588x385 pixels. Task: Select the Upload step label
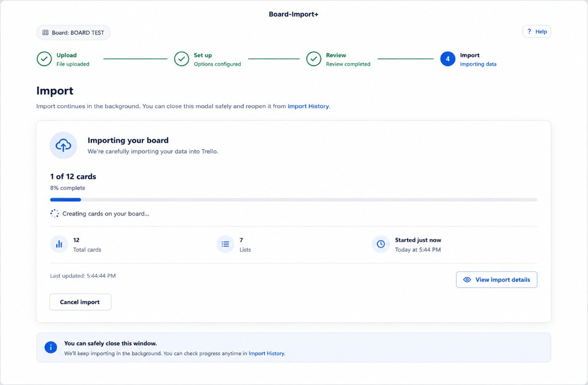coord(67,55)
